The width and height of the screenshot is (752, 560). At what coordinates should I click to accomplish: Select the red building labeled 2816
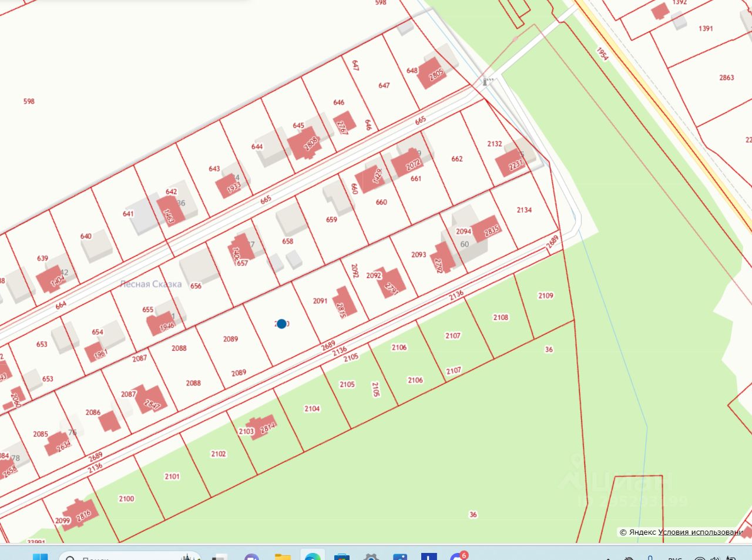[79, 515]
